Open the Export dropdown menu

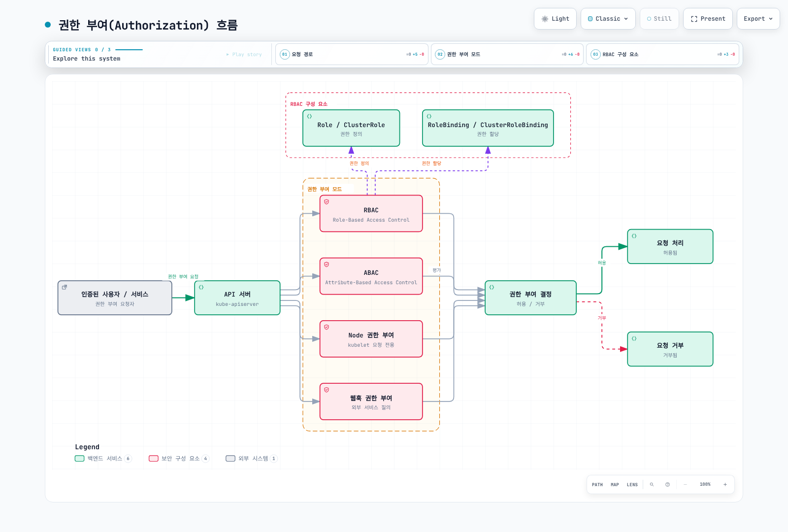tap(758, 19)
